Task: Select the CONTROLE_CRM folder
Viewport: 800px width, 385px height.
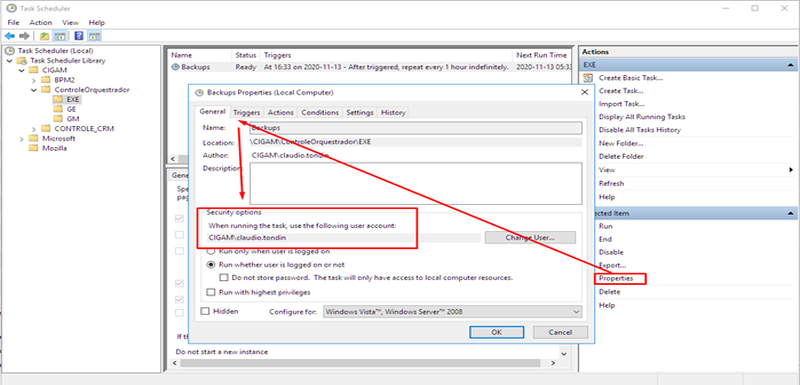Action: click(x=84, y=129)
